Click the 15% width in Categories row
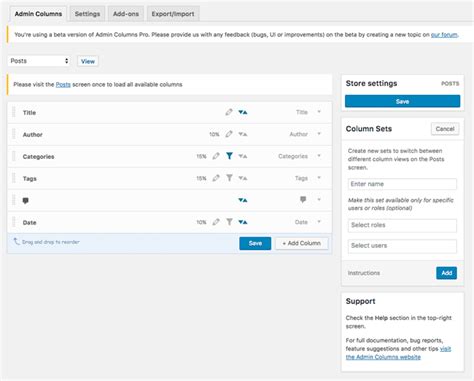The image size is (474, 381). click(x=201, y=156)
